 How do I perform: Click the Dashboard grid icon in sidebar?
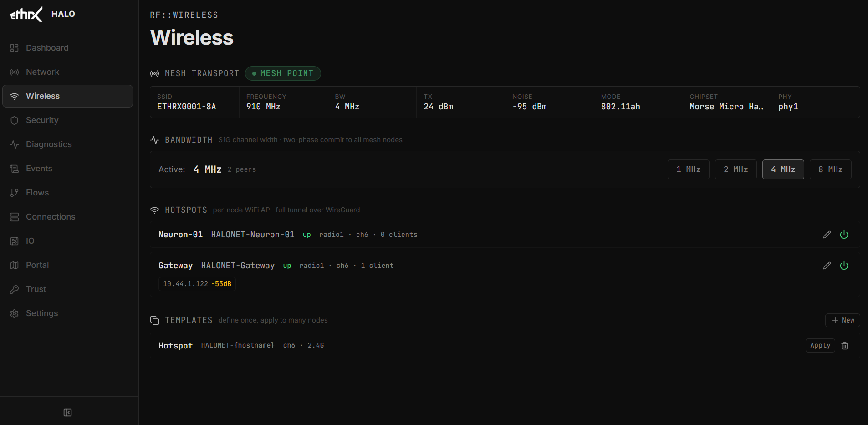click(x=15, y=48)
